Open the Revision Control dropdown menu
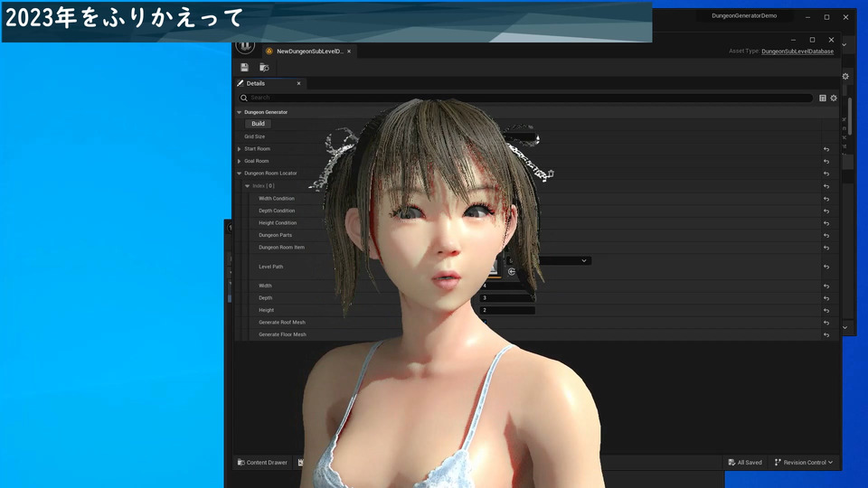The width and height of the screenshot is (868, 488). (803, 463)
